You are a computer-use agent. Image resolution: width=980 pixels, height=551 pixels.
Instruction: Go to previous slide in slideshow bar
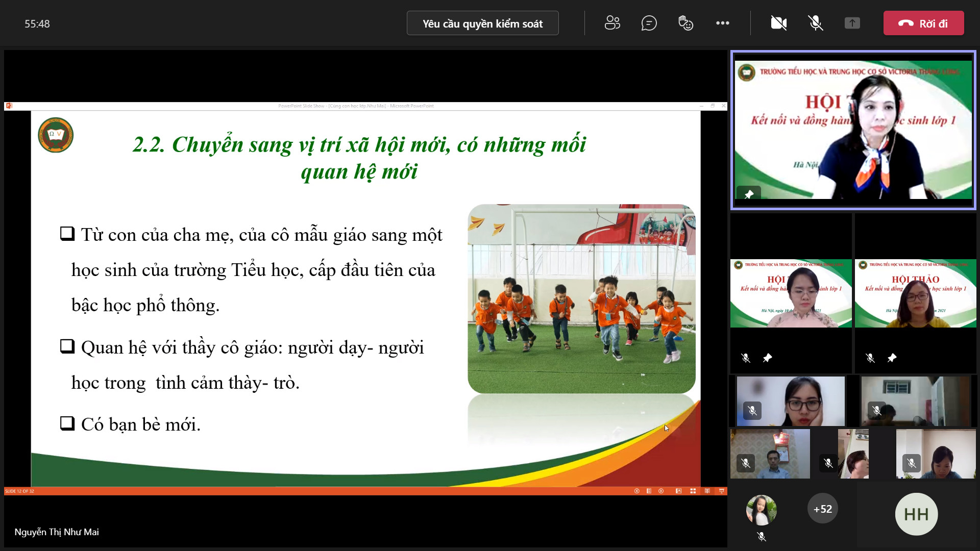click(636, 491)
